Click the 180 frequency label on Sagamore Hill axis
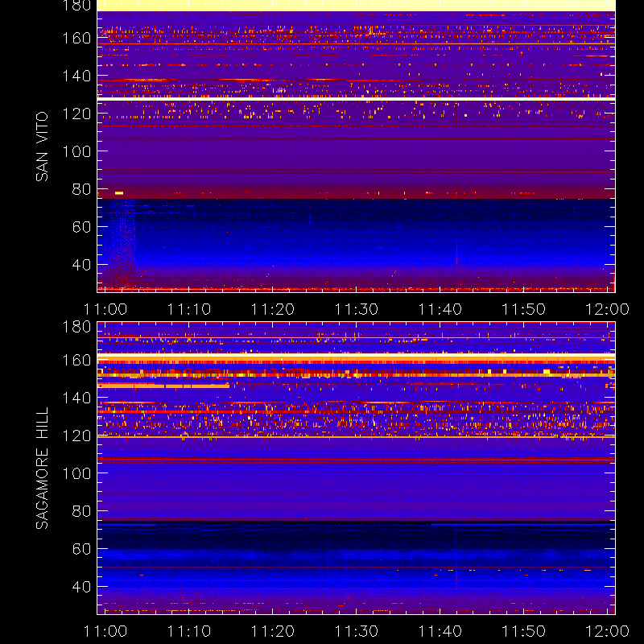The height and width of the screenshot is (644, 644). pos(76,327)
